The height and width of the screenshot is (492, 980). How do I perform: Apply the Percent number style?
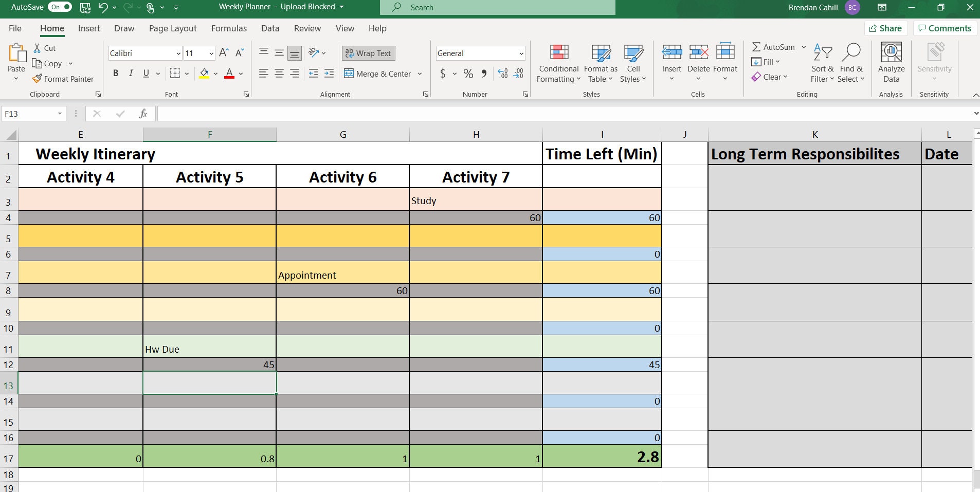[468, 74]
